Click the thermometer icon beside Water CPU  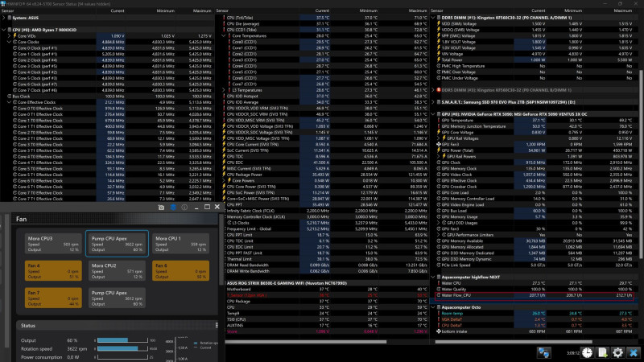(x=438, y=283)
